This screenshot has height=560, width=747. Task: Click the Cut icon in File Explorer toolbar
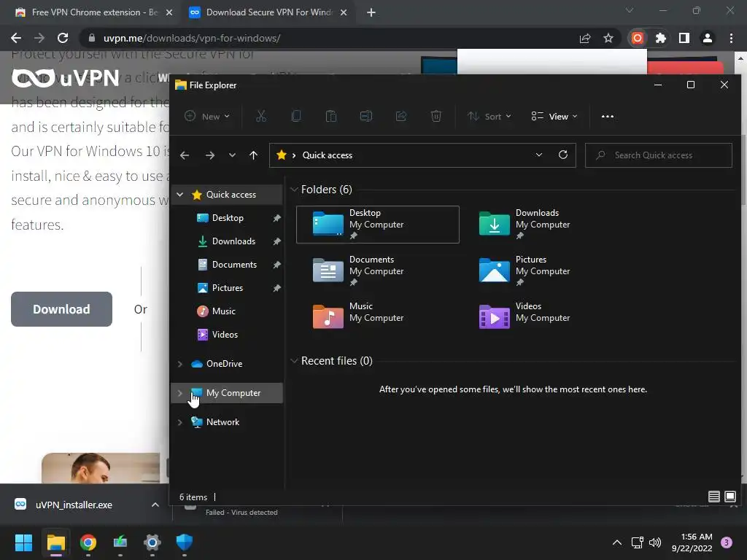click(x=261, y=116)
